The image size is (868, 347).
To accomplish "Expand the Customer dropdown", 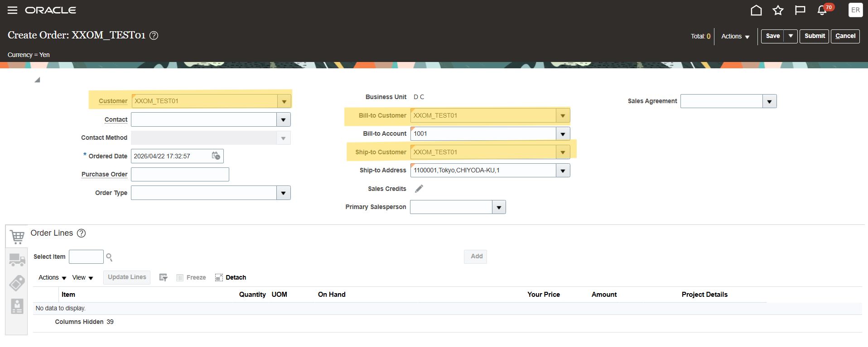I will tap(284, 101).
